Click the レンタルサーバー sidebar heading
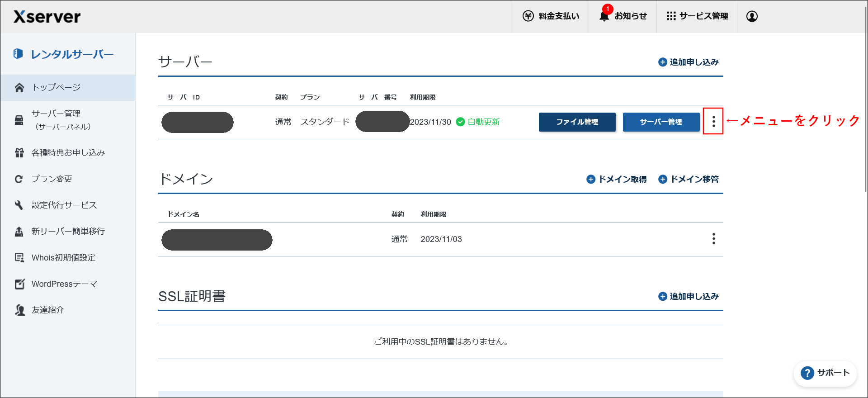The height and width of the screenshot is (398, 868). point(72,54)
